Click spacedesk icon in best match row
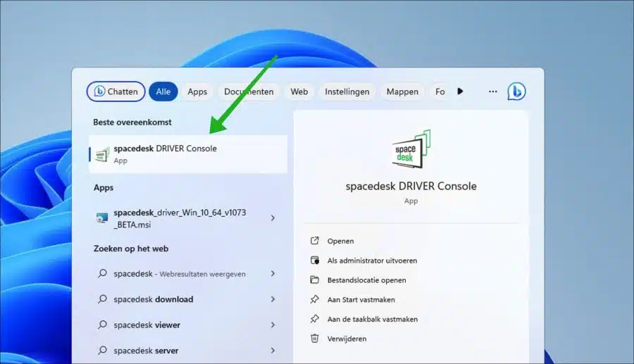This screenshot has width=634, height=364. click(x=102, y=155)
